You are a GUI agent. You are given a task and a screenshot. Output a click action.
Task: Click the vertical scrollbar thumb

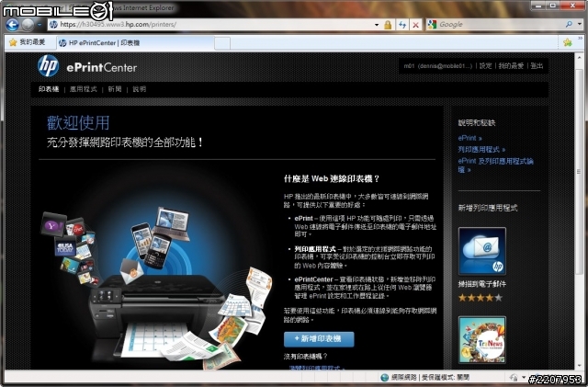580,171
